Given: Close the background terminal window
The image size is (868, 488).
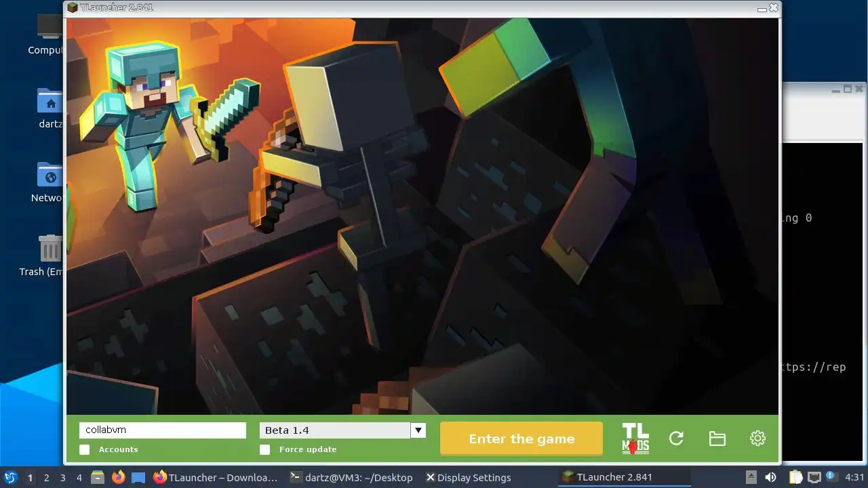Looking at the screenshot, I should 859,89.
